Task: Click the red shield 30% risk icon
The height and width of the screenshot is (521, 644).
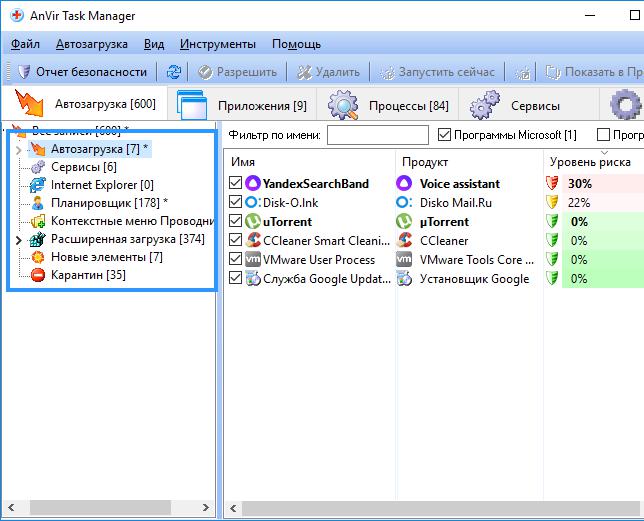Action: coord(553,184)
